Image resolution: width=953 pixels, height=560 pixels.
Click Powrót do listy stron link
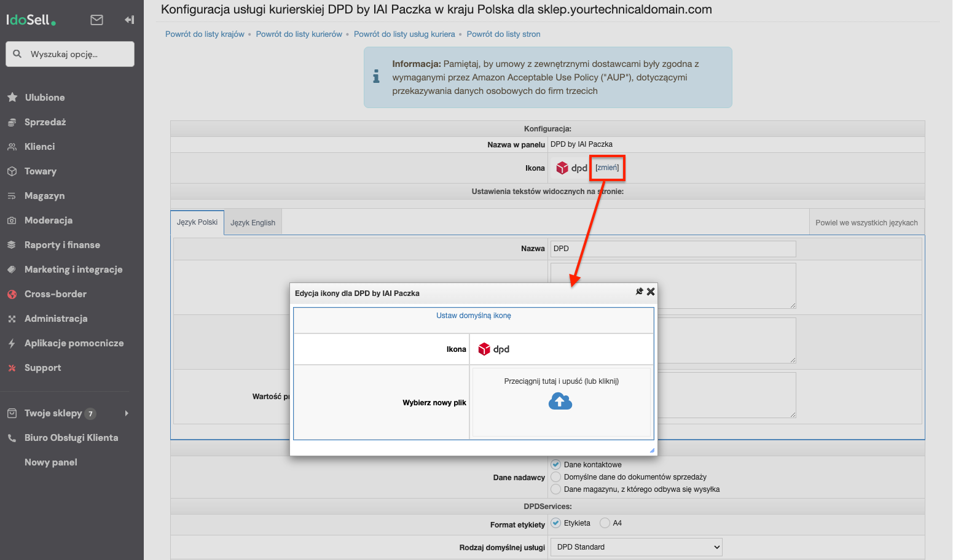click(503, 34)
